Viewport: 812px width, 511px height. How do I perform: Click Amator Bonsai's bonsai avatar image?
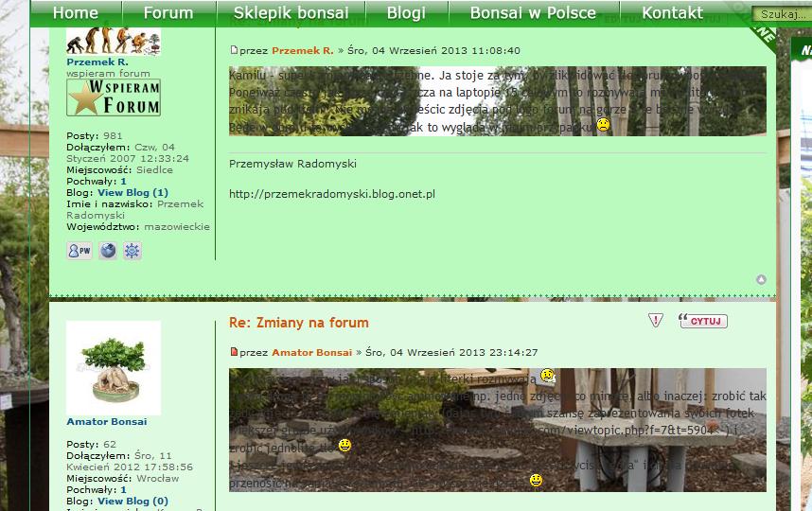[x=114, y=368]
